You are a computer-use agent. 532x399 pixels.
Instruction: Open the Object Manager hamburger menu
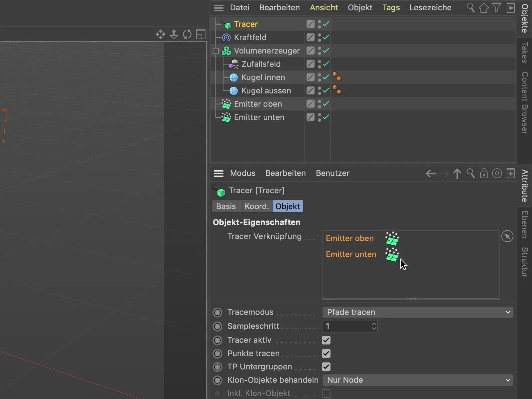[x=218, y=8]
